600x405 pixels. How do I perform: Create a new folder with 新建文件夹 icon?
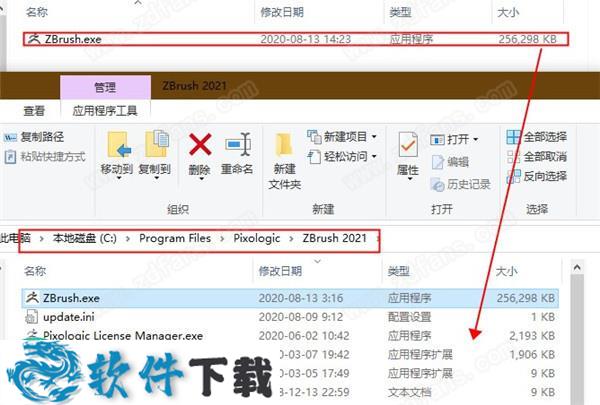pyautogui.click(x=283, y=150)
